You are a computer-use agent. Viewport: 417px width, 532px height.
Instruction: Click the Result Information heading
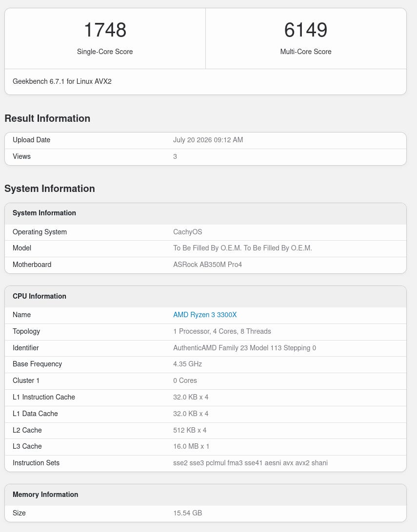(47, 118)
